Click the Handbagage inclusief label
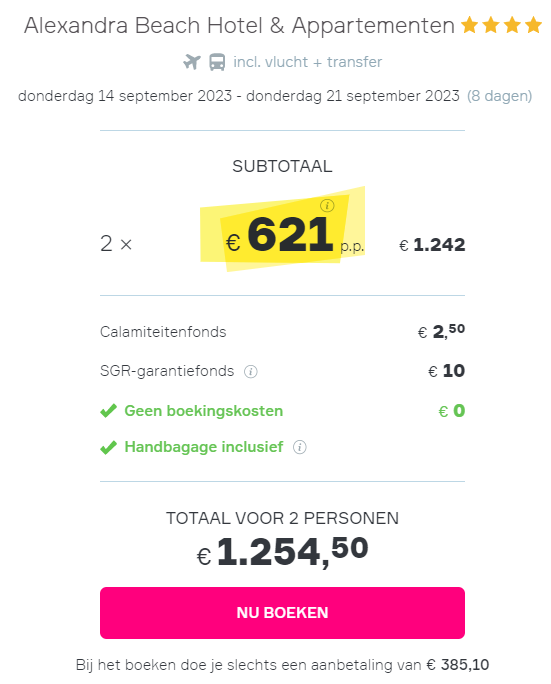This screenshot has height=684, width=551. [204, 447]
